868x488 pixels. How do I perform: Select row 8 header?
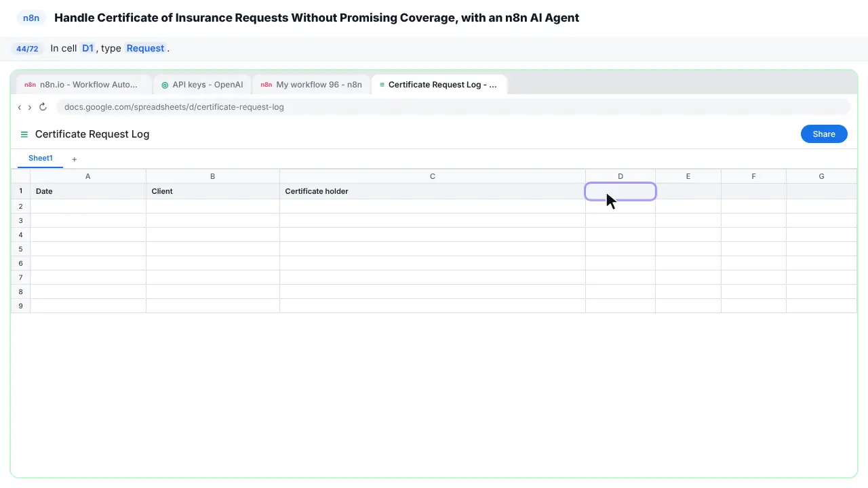pyautogui.click(x=20, y=291)
